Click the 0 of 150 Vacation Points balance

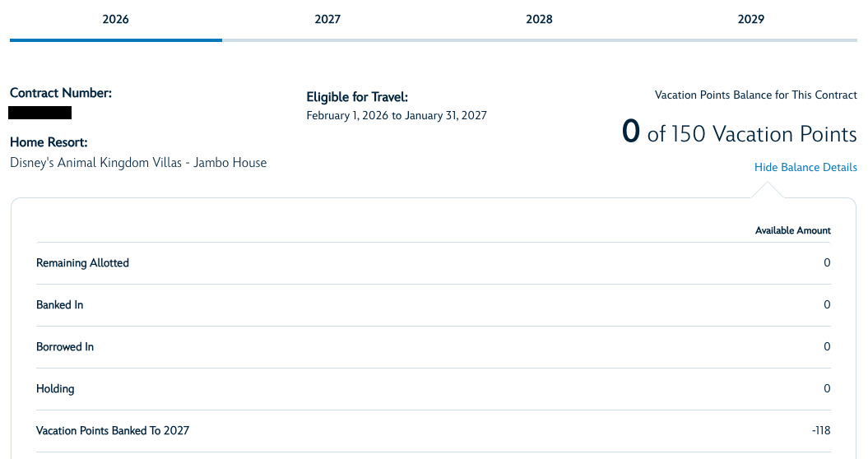point(739,133)
